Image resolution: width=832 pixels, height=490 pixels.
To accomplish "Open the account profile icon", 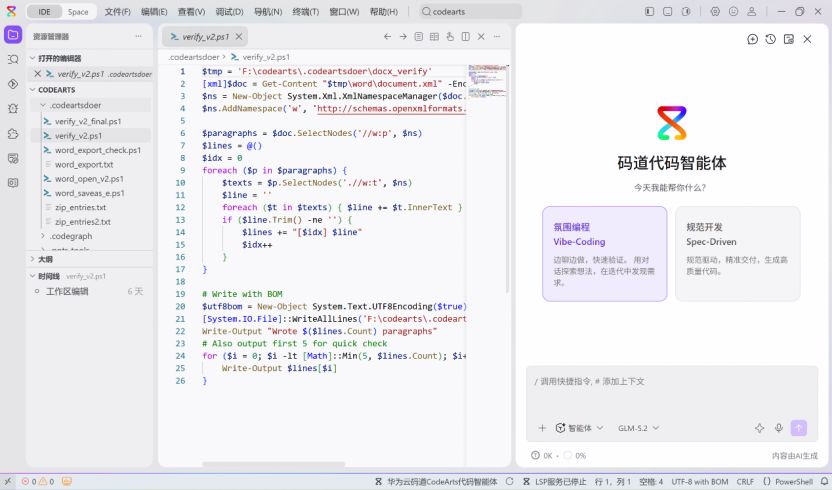I will pyautogui.click(x=752, y=11).
